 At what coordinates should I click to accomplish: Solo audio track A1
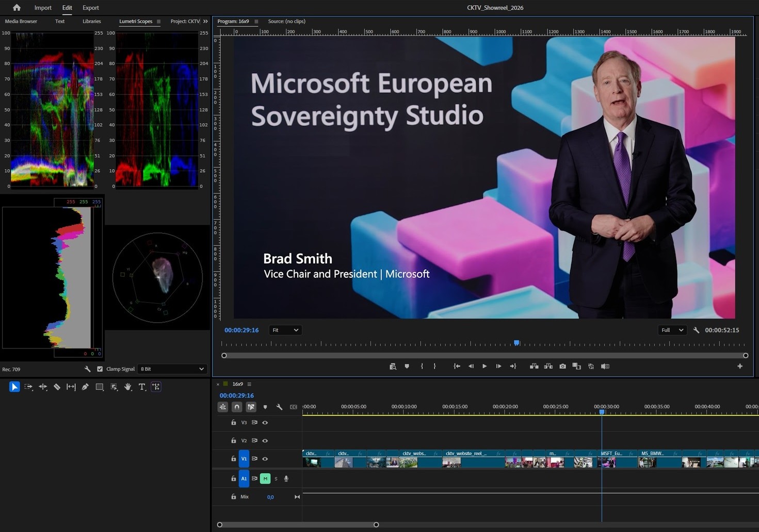tap(276, 478)
